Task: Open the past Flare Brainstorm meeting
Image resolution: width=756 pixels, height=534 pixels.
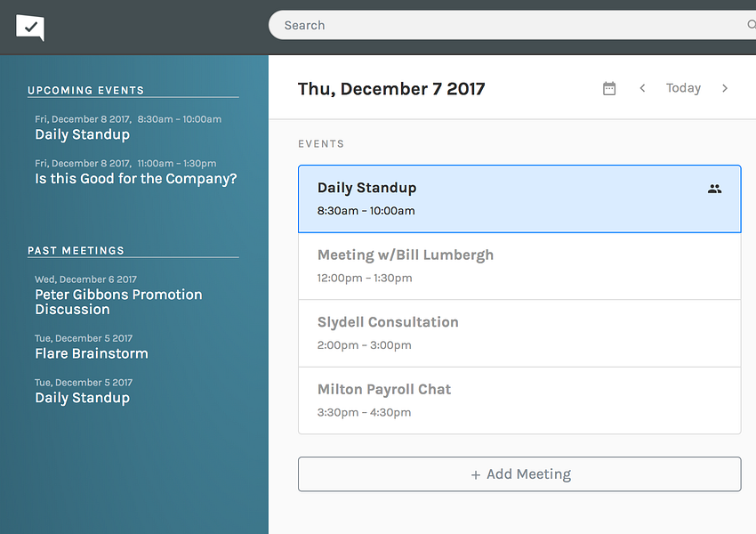Action: 91,353
